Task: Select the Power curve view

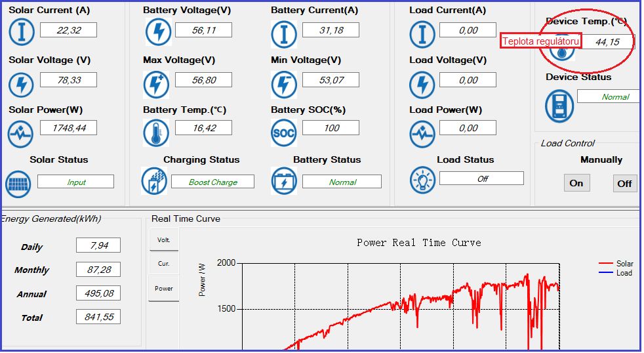Action: coord(163,289)
